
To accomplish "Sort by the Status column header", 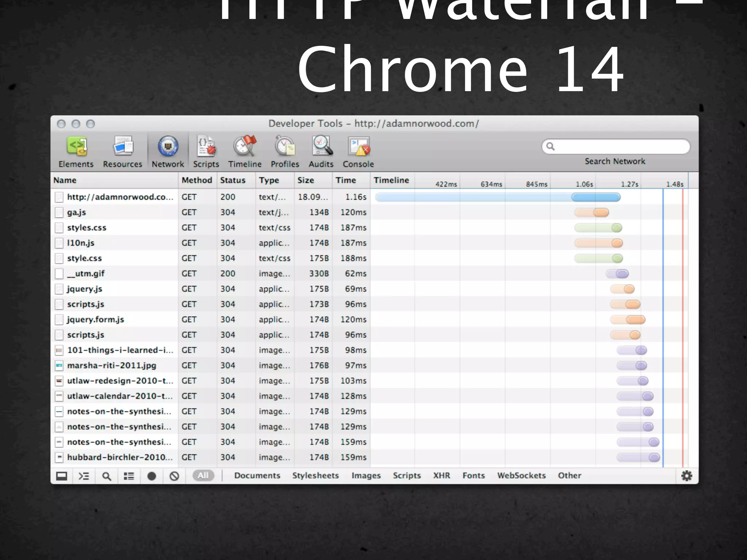I will pos(236,180).
